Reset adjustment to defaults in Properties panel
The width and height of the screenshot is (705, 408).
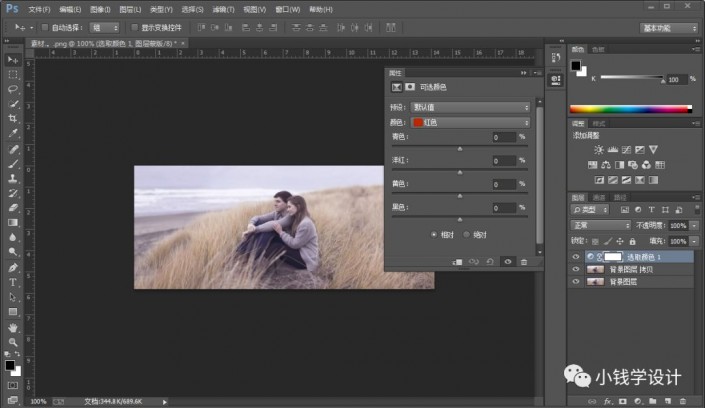(490, 261)
